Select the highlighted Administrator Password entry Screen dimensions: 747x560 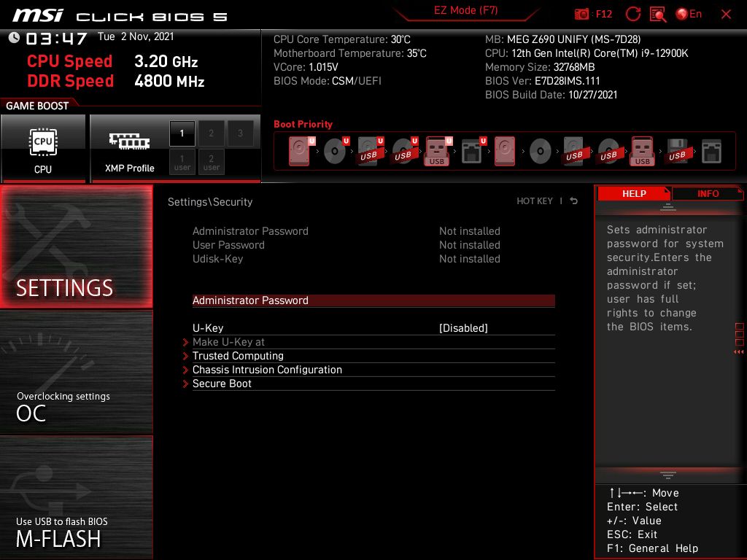(373, 300)
